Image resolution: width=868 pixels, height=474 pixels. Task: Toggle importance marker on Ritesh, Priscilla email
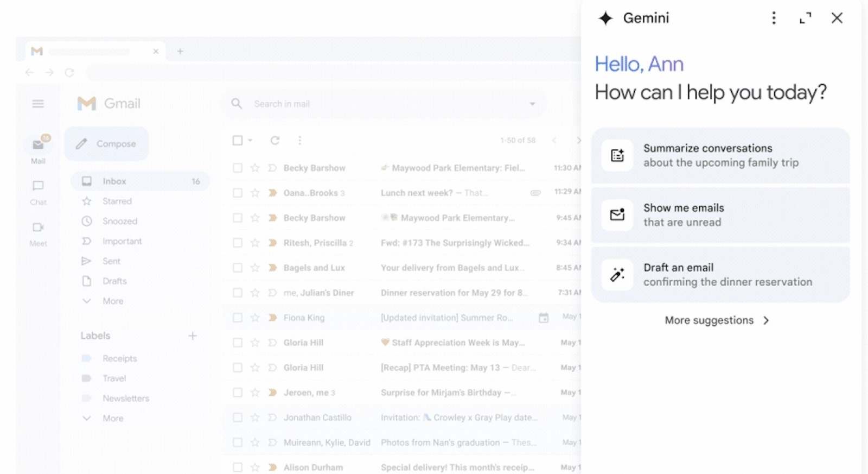point(272,243)
